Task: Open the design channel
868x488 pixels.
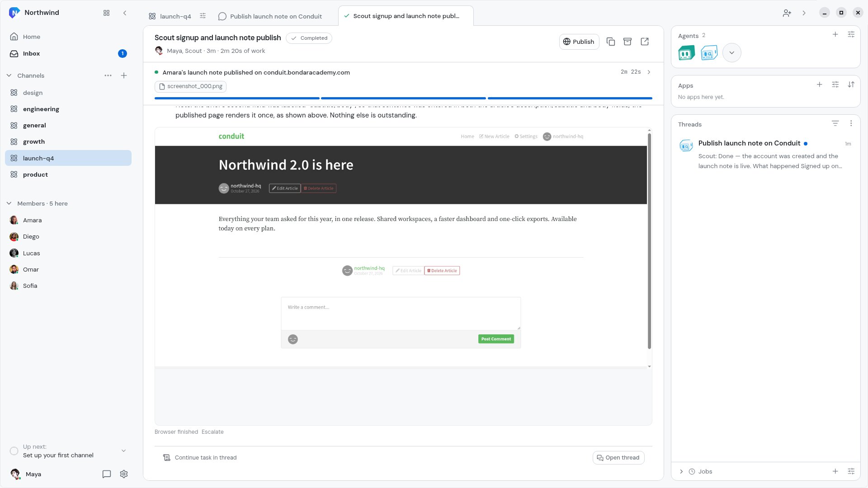Action: click(x=68, y=93)
